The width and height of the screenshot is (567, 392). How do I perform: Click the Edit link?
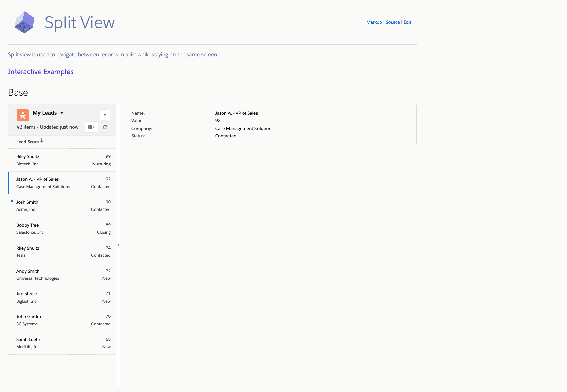[407, 22]
